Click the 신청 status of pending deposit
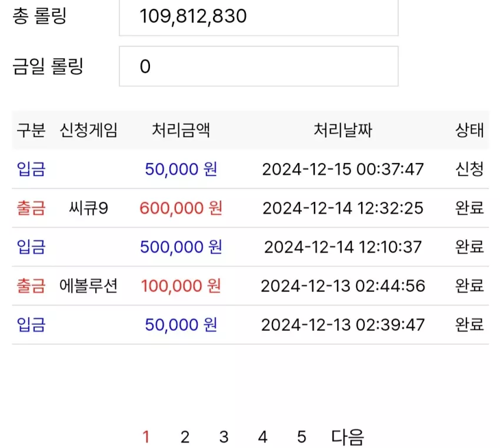The image size is (500, 448). [x=469, y=169]
